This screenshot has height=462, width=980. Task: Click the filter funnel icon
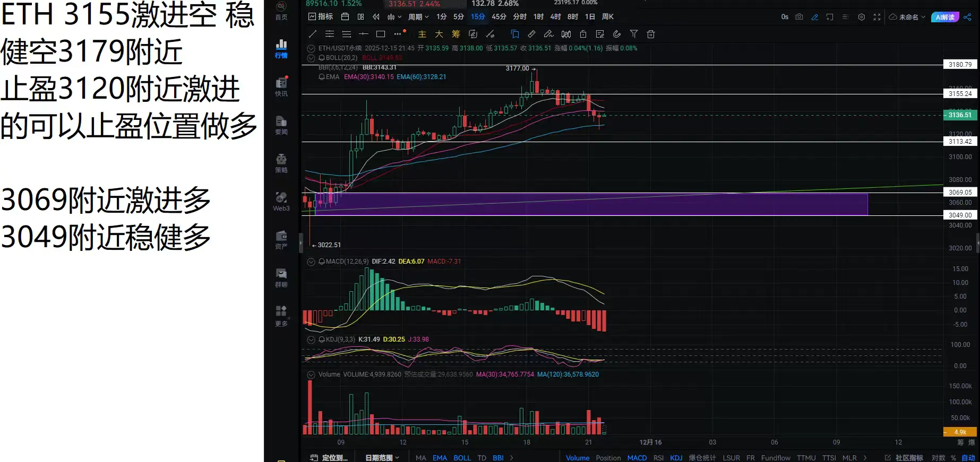click(x=634, y=34)
